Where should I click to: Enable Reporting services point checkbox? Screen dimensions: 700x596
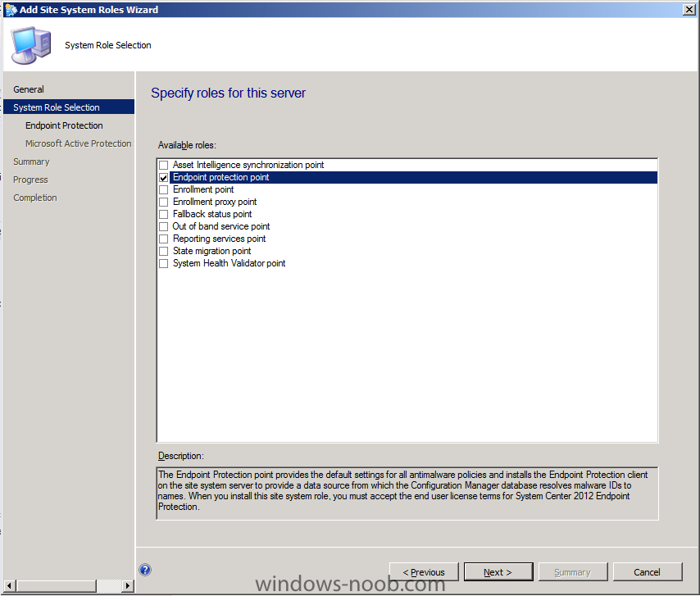point(164,239)
